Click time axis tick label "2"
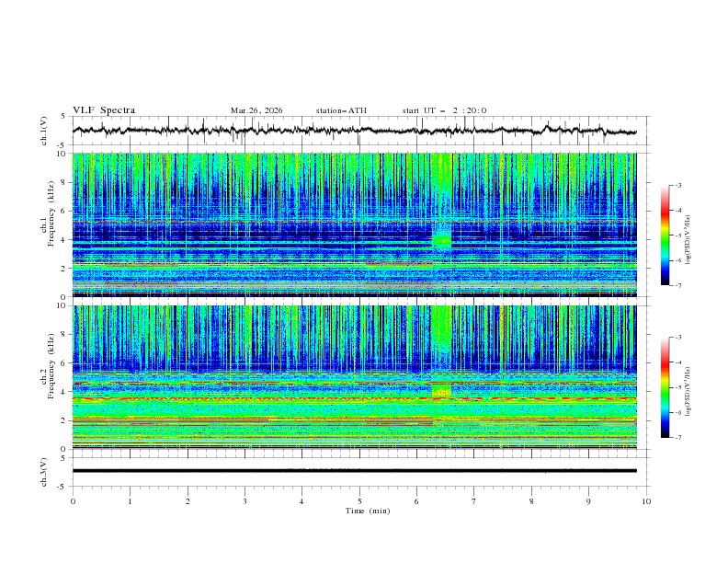Viewport: 728px width, 563px height. click(188, 501)
